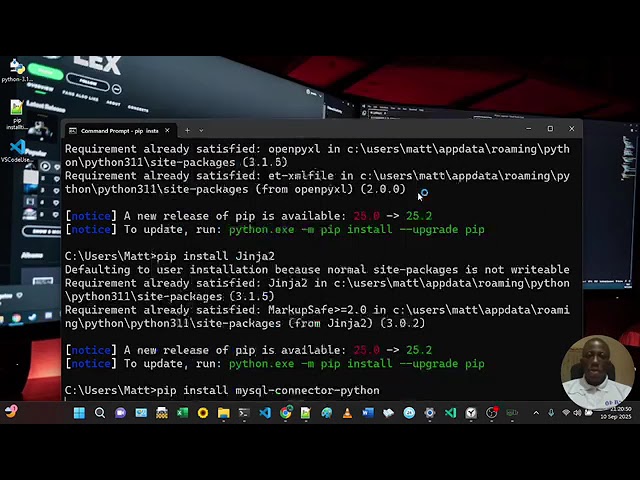Select the VSCodeUse desktop shortcut

pos(17,151)
